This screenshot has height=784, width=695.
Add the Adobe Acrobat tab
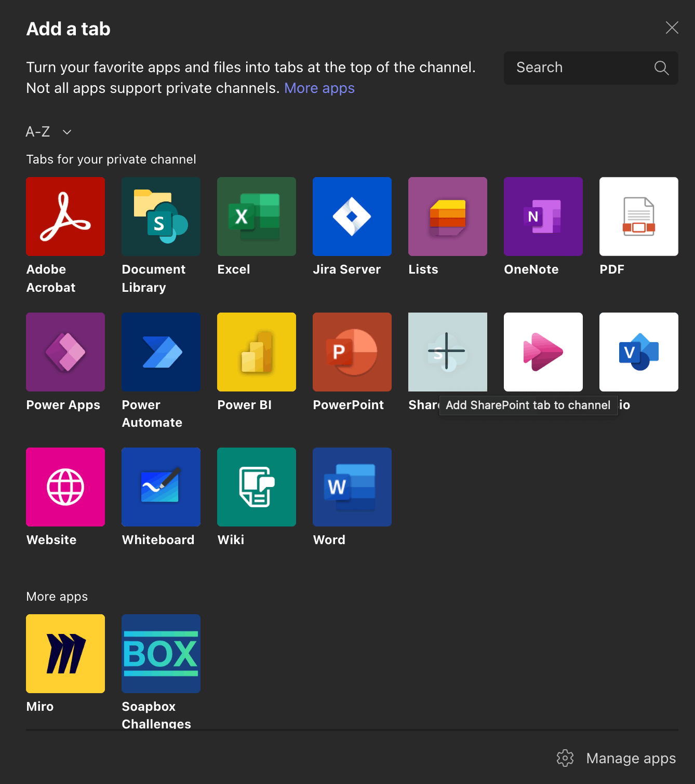tap(65, 217)
